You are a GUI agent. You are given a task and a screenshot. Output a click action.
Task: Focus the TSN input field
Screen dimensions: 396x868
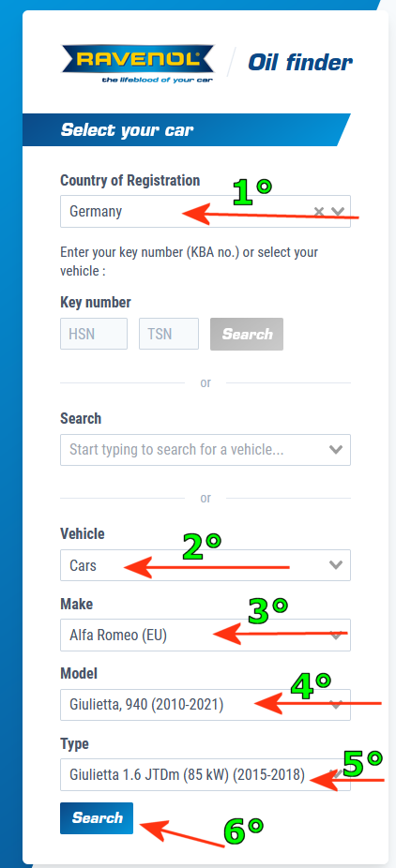pyautogui.click(x=169, y=334)
